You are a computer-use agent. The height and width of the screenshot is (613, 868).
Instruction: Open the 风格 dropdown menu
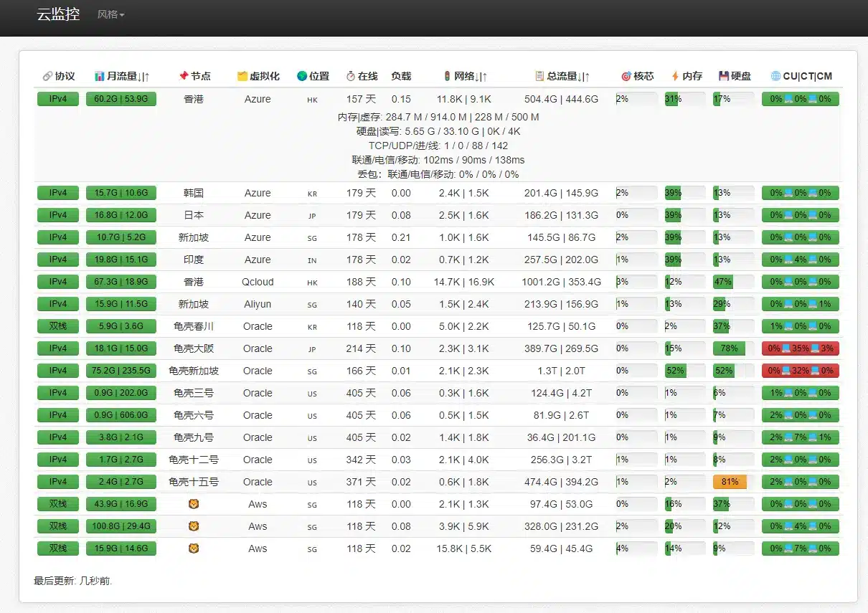pyautogui.click(x=110, y=14)
